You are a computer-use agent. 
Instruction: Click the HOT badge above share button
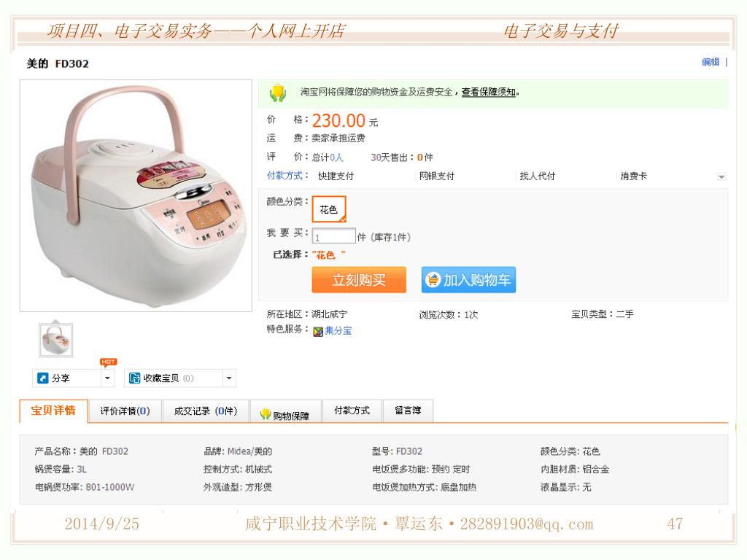tap(108, 362)
